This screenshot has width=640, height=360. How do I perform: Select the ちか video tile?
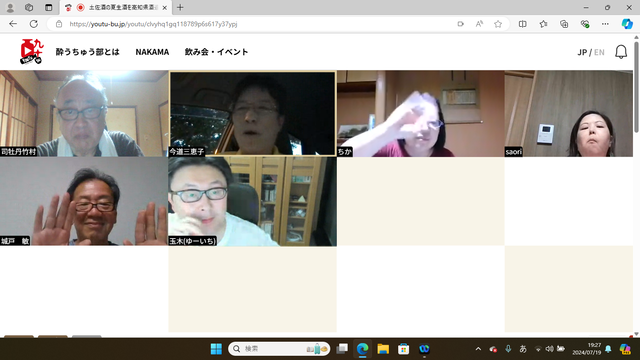[421, 113]
